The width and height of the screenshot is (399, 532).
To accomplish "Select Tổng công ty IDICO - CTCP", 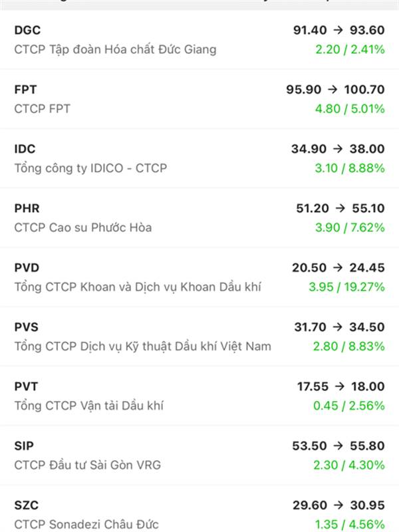I will click(x=90, y=168).
